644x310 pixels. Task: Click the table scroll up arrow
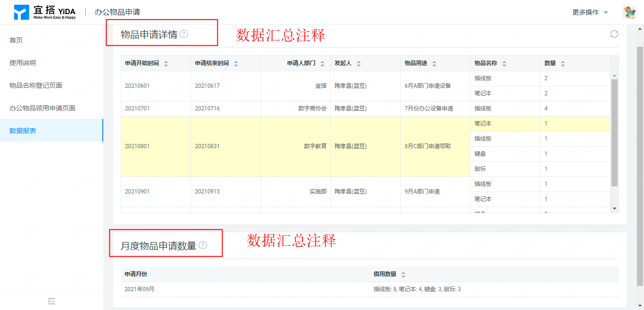(x=614, y=75)
